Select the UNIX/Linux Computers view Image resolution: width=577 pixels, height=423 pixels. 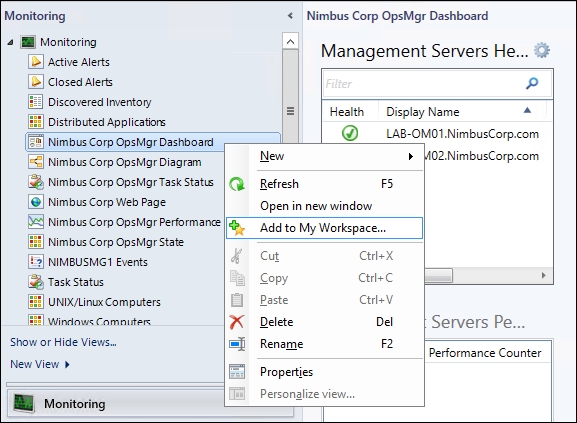[104, 302]
